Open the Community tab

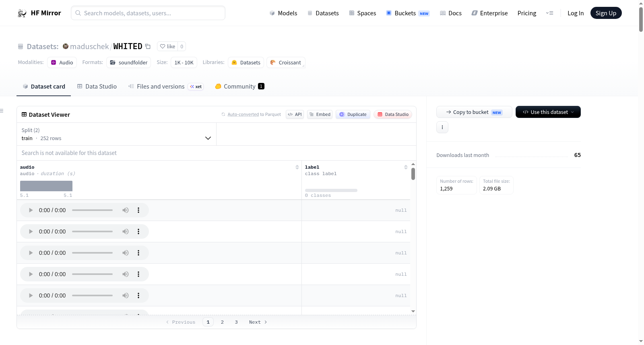pos(239,87)
